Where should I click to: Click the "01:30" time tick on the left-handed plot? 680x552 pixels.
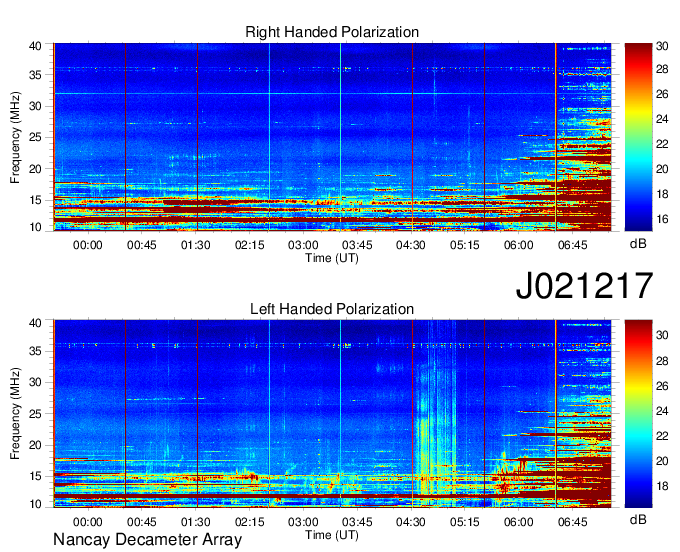(196, 522)
